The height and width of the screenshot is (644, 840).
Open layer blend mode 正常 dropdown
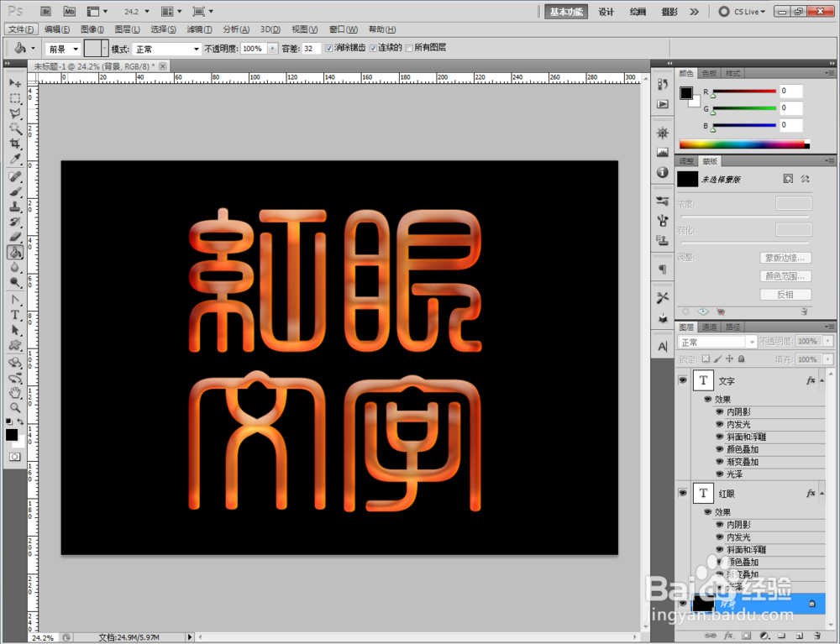[717, 342]
